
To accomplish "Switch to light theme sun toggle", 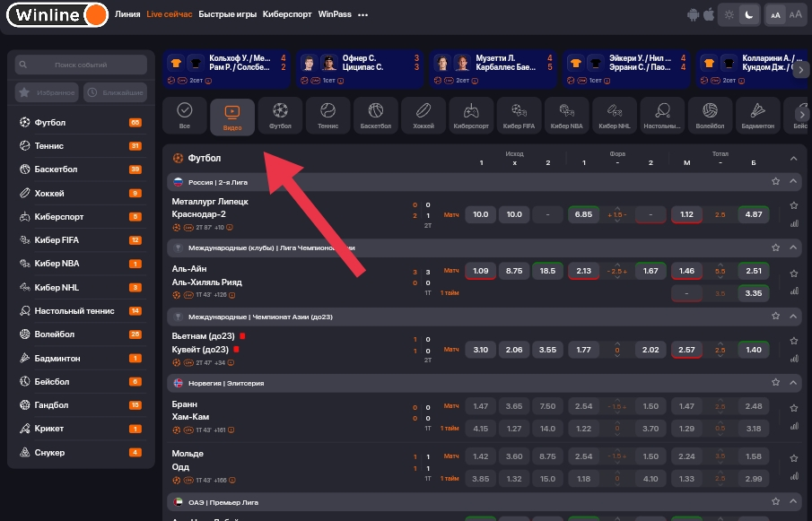I will pyautogui.click(x=729, y=14).
